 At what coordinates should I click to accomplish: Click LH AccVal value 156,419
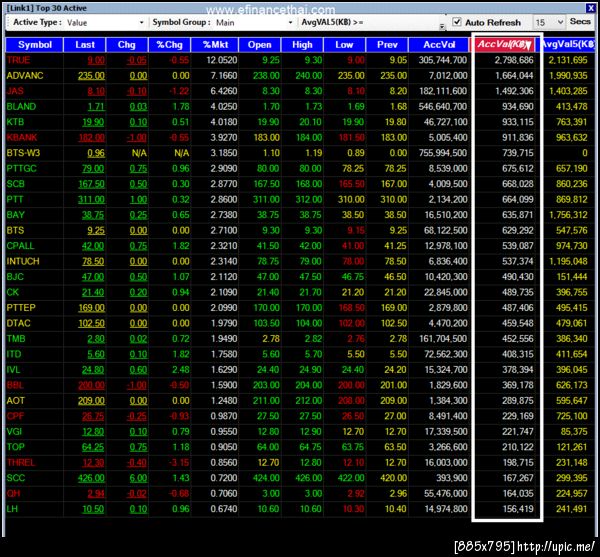click(x=518, y=509)
